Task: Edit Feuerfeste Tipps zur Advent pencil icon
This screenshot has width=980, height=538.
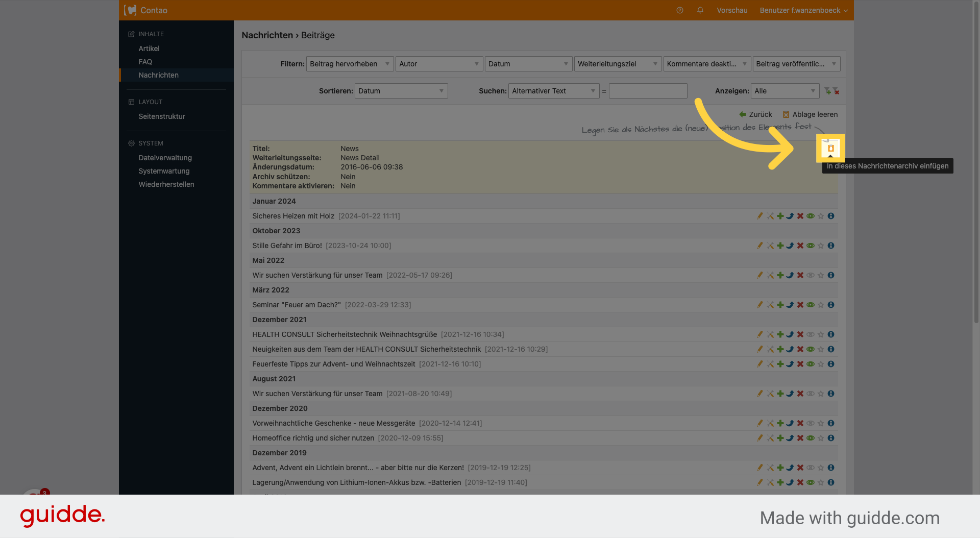Action: tap(760, 364)
